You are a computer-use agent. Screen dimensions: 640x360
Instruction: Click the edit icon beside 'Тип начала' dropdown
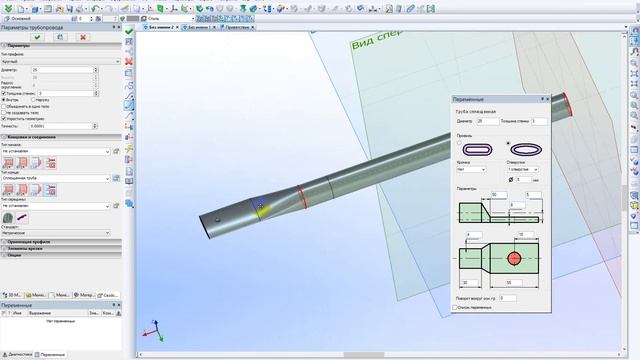[x=116, y=151]
